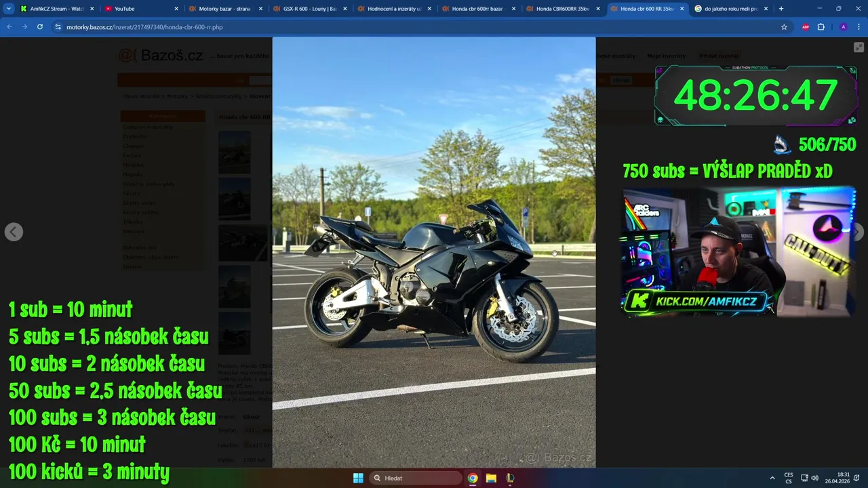The width and height of the screenshot is (868, 488).
Task: Select second listing thumbnail behind overlay
Action: click(235, 199)
